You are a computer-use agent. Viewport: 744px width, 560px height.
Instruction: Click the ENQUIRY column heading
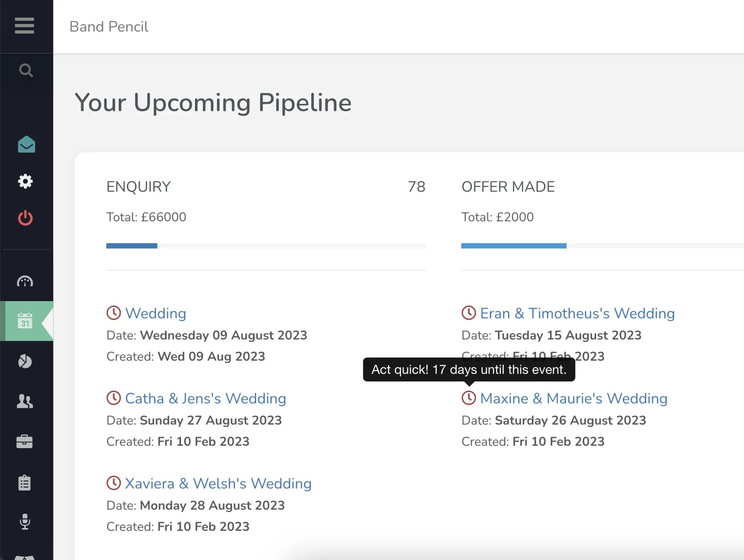[x=139, y=187]
